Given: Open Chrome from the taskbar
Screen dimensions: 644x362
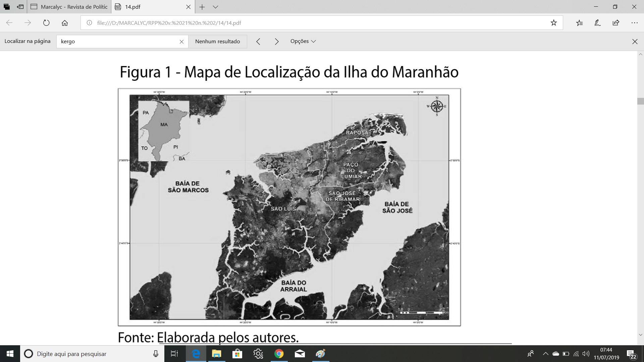Looking at the screenshot, I should 279,354.
